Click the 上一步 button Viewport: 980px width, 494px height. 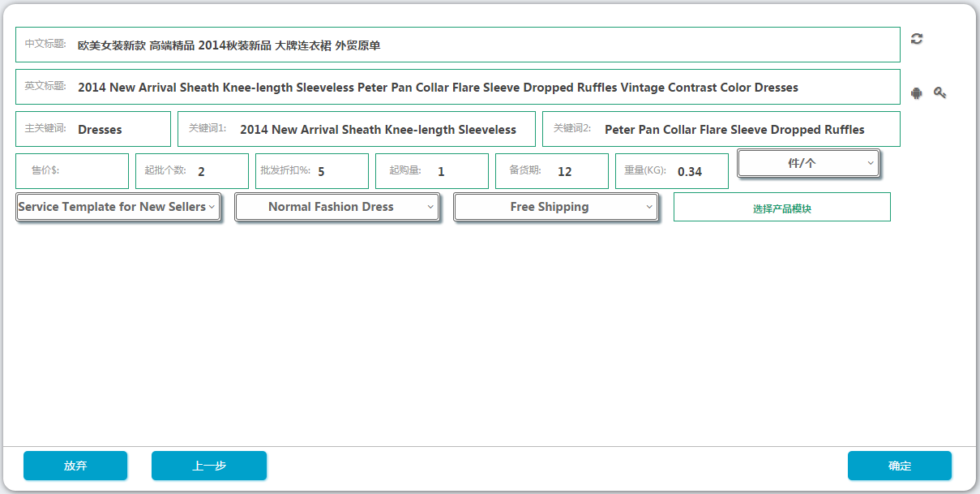(209, 466)
